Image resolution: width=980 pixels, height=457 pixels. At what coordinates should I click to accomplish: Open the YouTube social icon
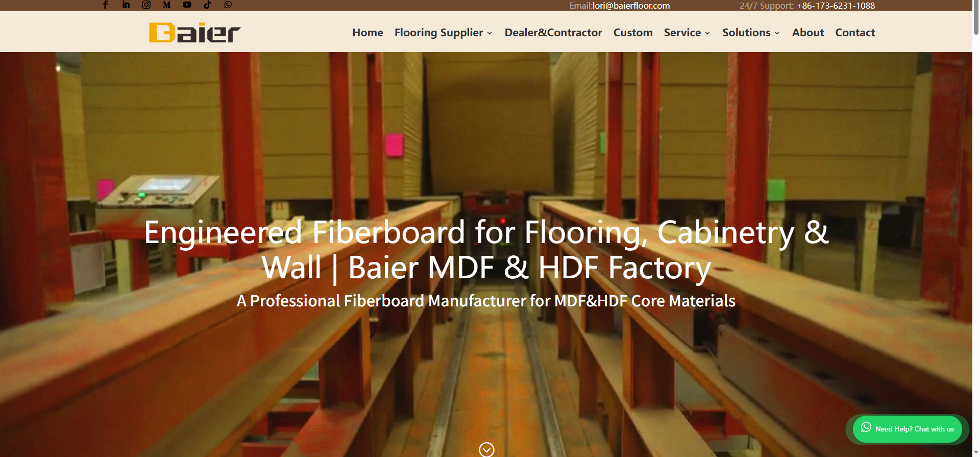[x=187, y=5]
